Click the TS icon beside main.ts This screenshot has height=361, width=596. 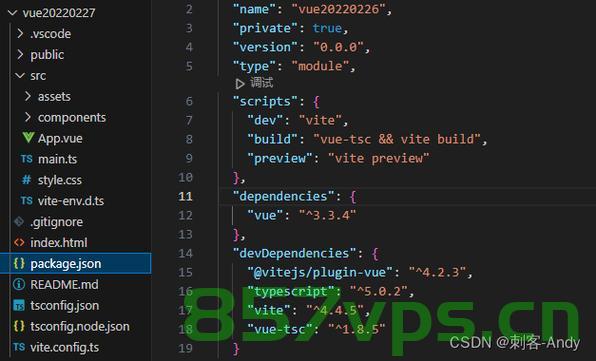pyautogui.click(x=27, y=159)
